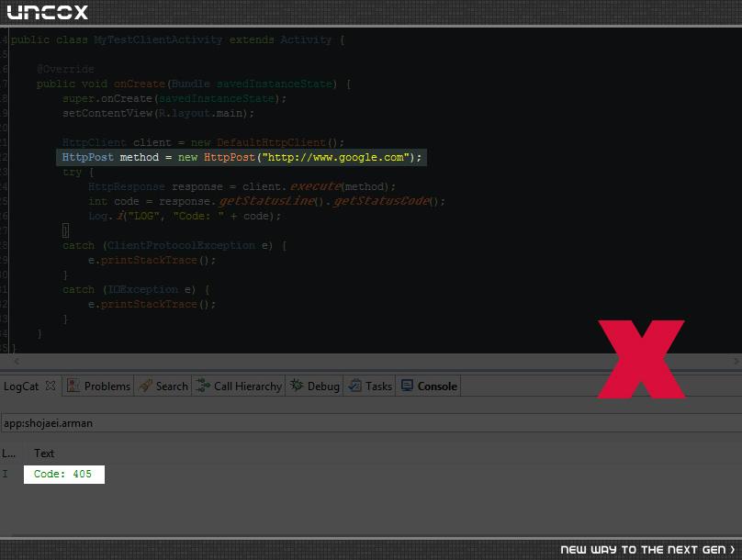Screen dimensions: 742x560
Task: Switch to the Problems tab
Action: tap(98, 386)
